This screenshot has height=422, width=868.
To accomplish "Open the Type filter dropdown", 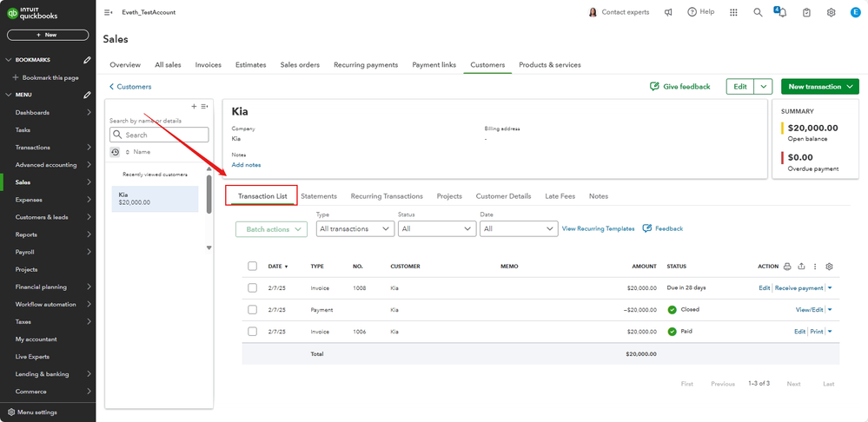I will [x=354, y=228].
